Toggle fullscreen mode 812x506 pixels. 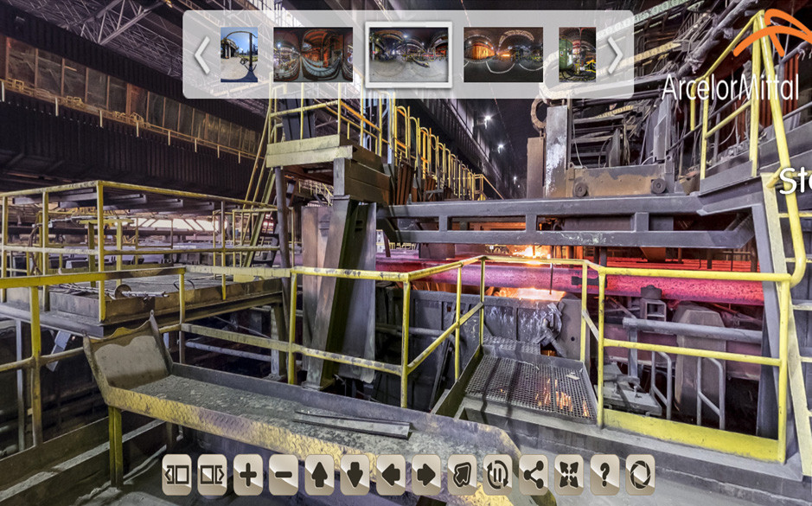click(x=569, y=475)
